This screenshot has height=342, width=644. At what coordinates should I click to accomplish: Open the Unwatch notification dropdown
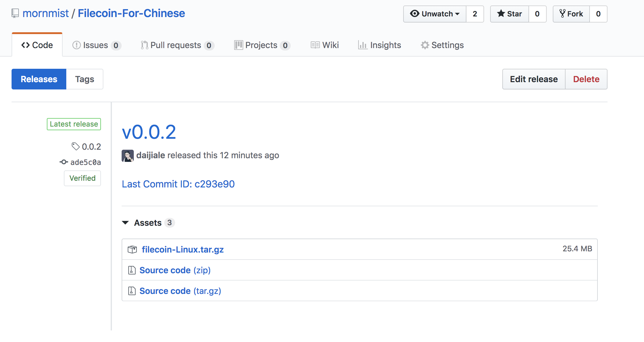click(x=435, y=14)
